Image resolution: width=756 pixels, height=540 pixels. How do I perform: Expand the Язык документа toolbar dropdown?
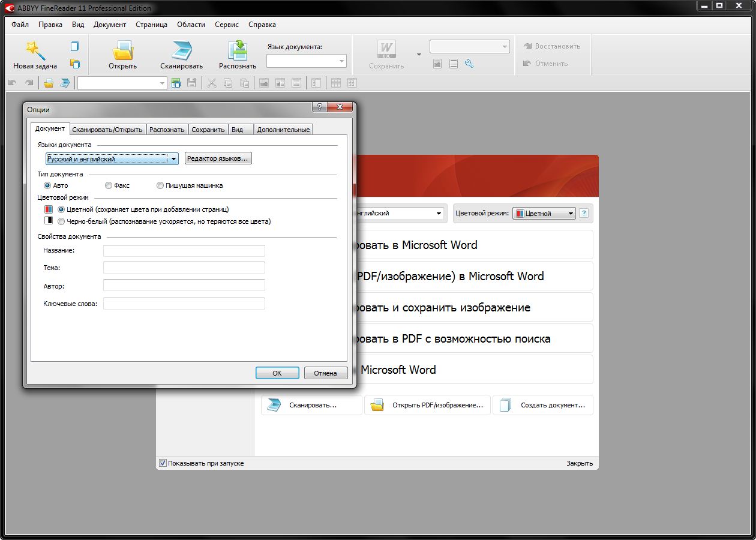pyautogui.click(x=342, y=61)
